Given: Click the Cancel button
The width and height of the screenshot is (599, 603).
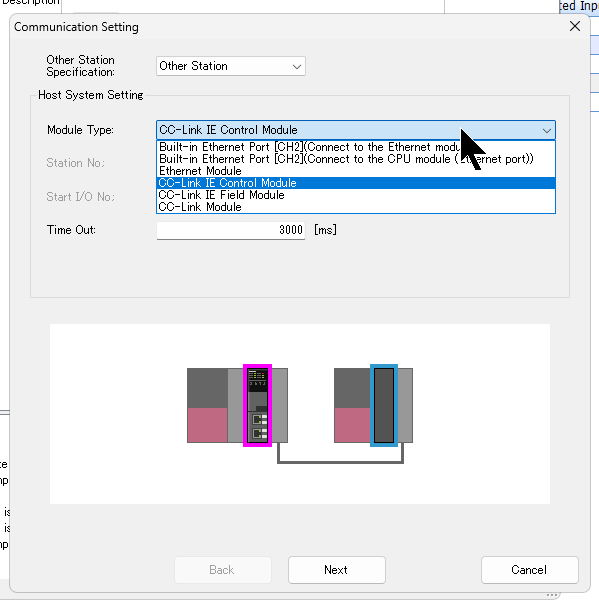Looking at the screenshot, I should 529,570.
